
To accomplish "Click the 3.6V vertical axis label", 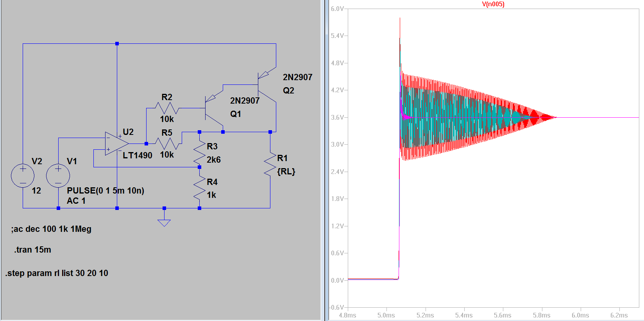I will coord(337,117).
